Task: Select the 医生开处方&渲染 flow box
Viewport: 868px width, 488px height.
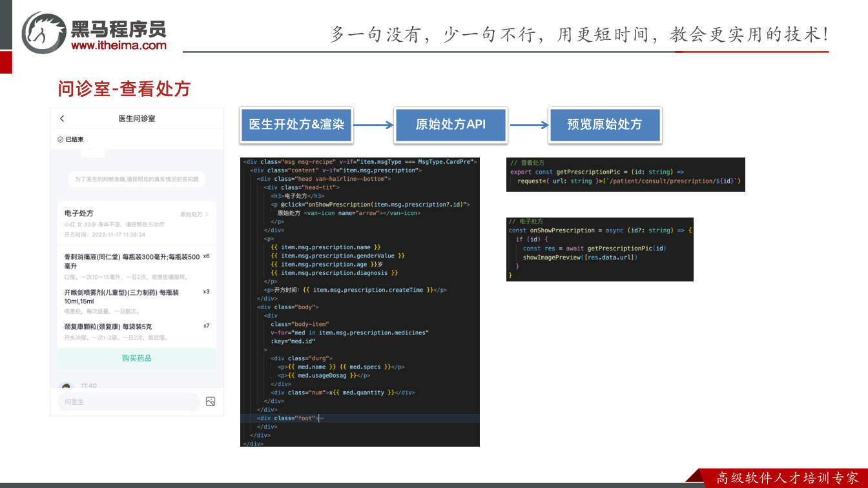Action: tap(296, 125)
